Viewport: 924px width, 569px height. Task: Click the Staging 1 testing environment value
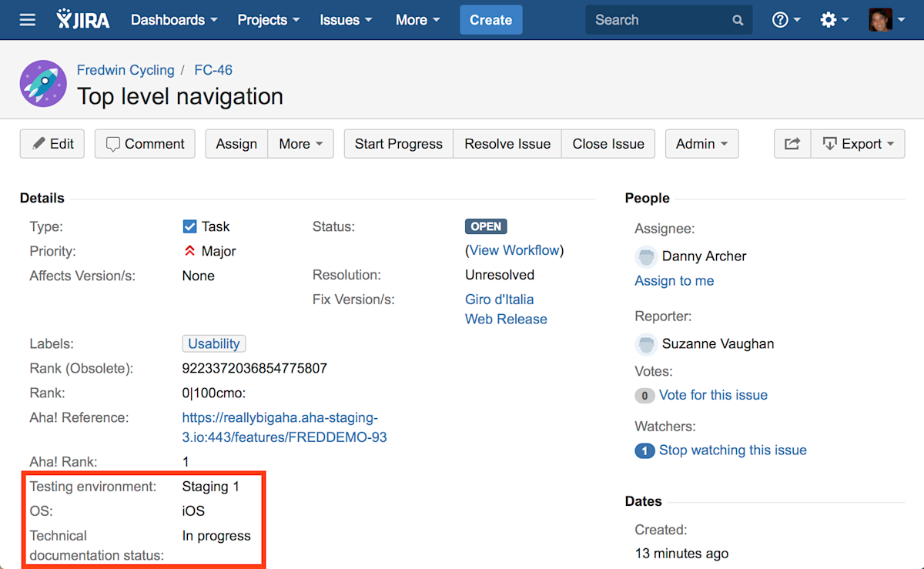click(211, 487)
